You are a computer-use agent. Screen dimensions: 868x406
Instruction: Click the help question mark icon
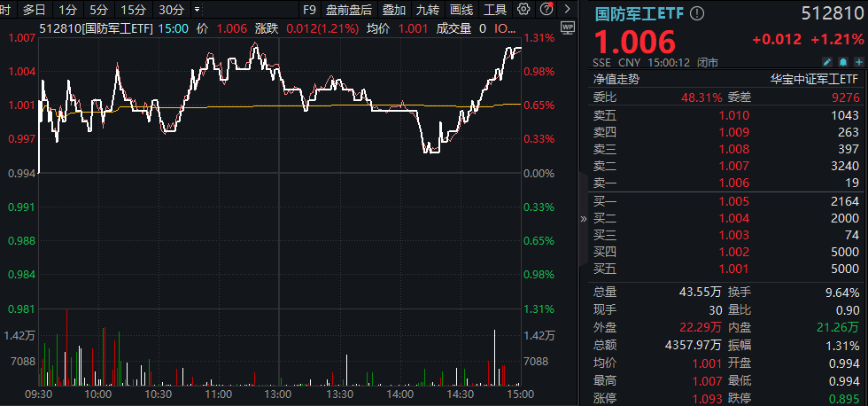point(545,10)
